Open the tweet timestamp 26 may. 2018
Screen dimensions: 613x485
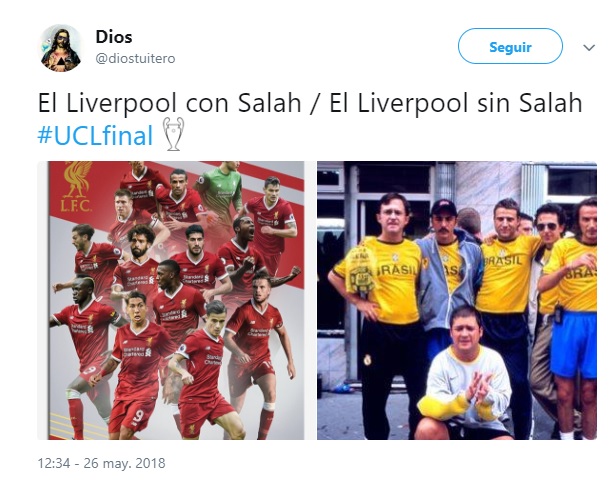click(x=101, y=463)
